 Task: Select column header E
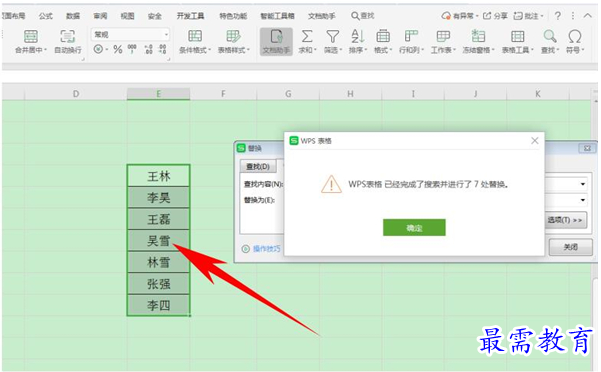click(158, 94)
